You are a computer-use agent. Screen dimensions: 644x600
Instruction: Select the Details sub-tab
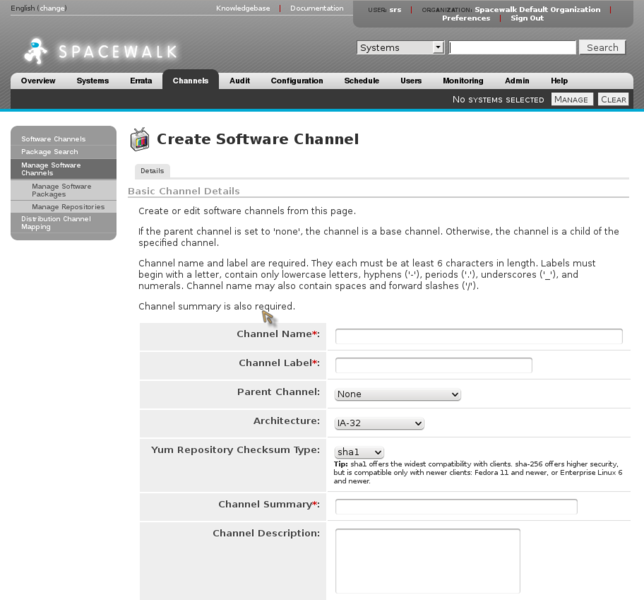coord(152,171)
